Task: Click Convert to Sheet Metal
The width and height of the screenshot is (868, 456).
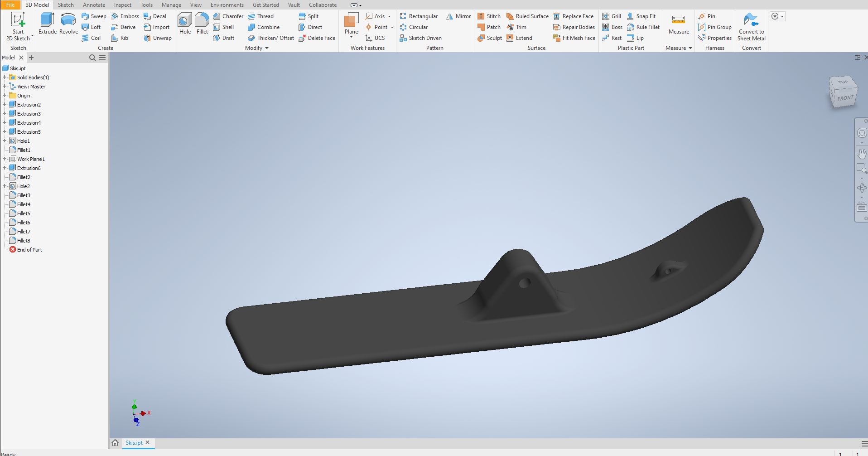Action: coord(751,26)
